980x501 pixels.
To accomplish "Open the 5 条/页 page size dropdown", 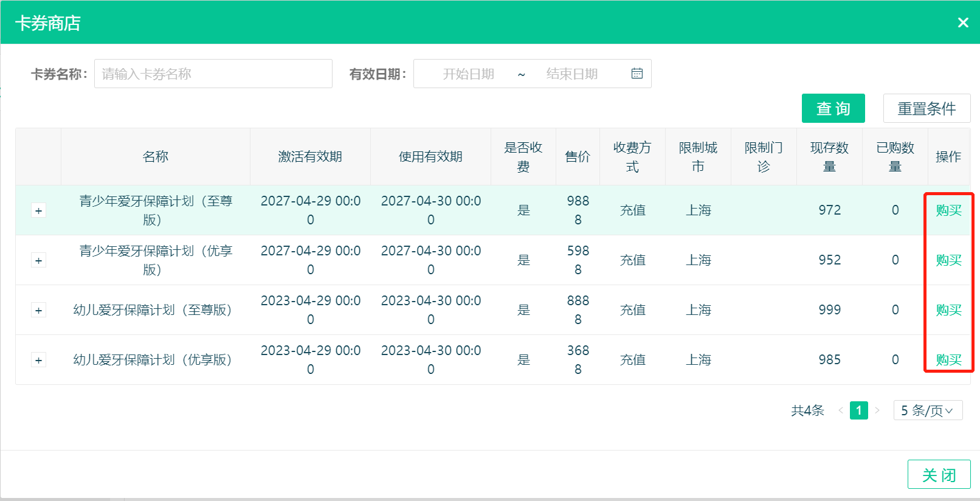I will point(927,410).
